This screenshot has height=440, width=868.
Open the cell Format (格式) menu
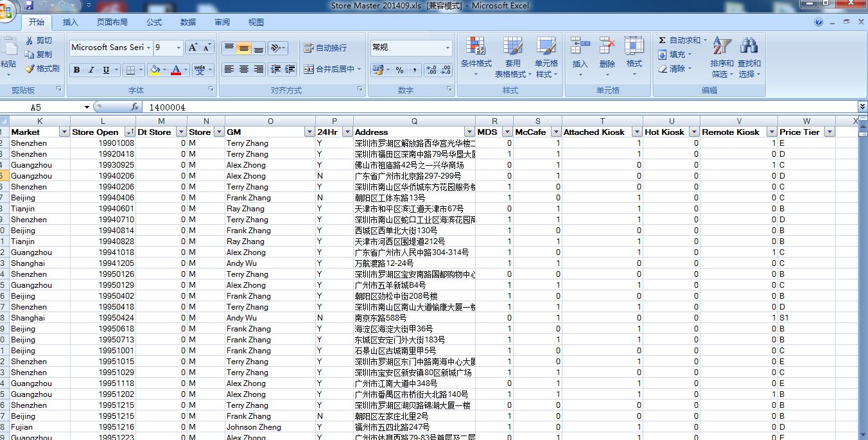pos(634,57)
